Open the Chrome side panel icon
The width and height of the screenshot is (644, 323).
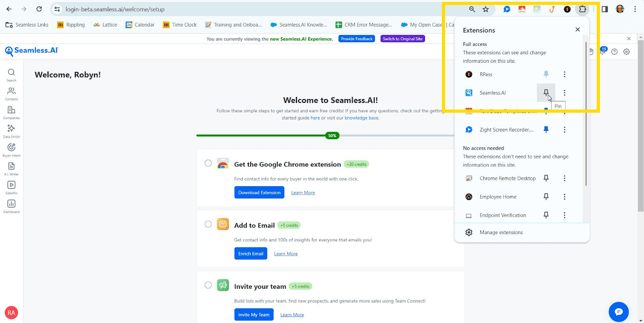[x=605, y=9]
